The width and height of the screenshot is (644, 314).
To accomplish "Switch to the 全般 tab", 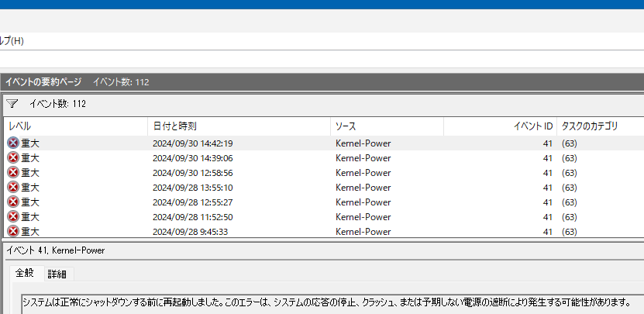I will point(25,273).
